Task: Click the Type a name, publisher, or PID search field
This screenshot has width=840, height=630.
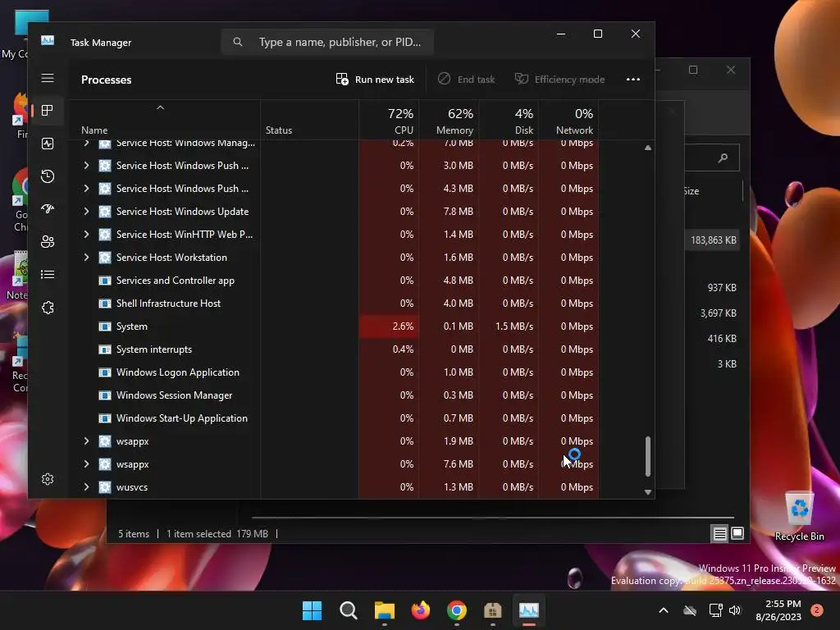Action: point(327,42)
